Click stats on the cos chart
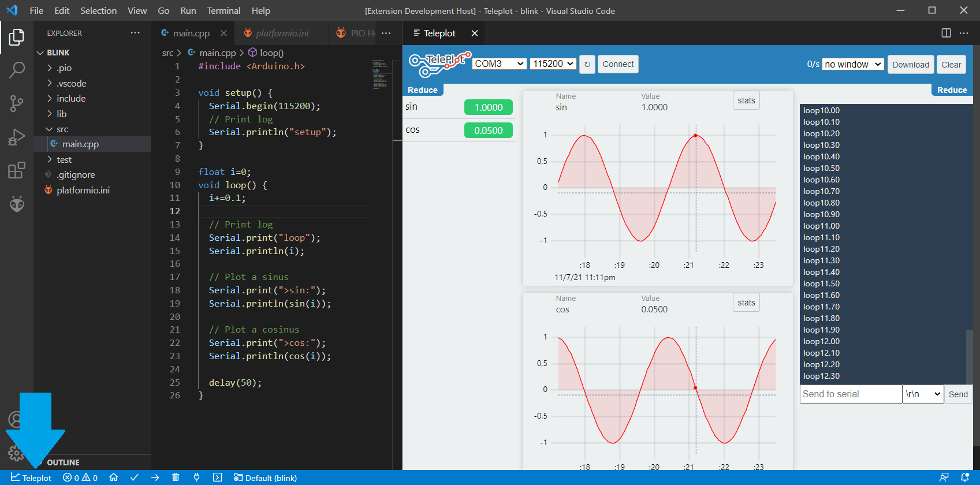The height and width of the screenshot is (485, 980). tap(746, 303)
